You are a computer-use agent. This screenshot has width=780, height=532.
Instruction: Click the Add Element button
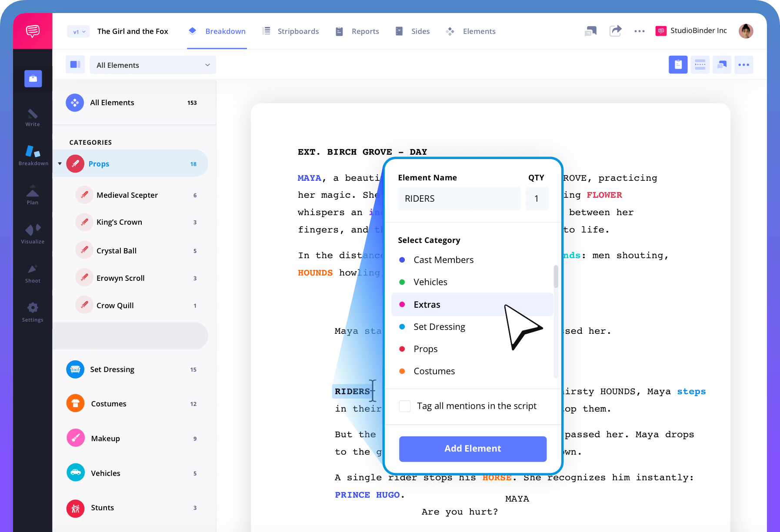click(x=473, y=449)
